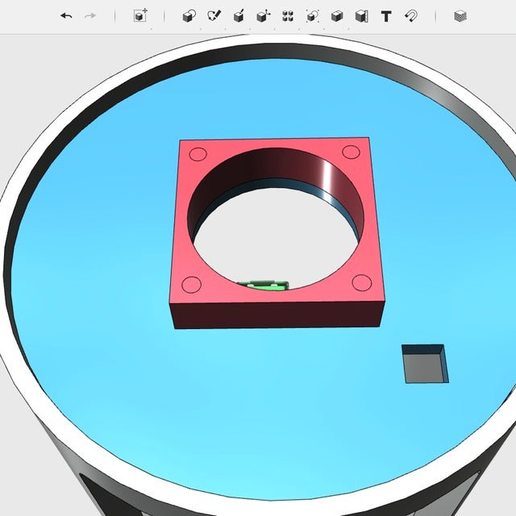Select the bottom-left screw hole on red mount
The height and width of the screenshot is (516, 516).
pyautogui.click(x=192, y=285)
